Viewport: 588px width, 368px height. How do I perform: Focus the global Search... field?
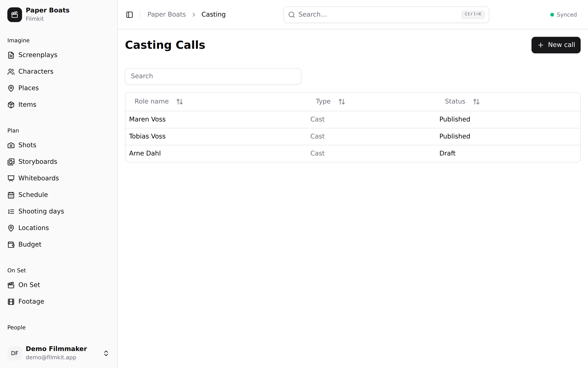(x=386, y=14)
